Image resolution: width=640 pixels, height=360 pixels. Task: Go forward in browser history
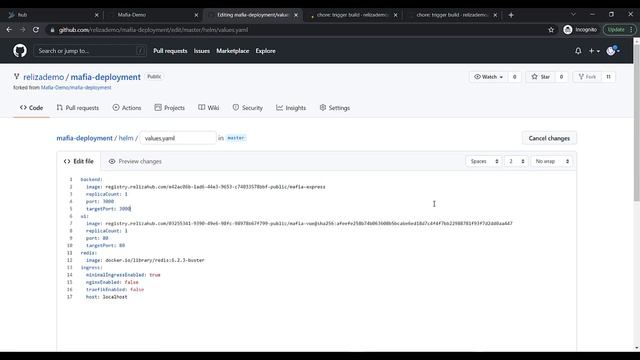(22, 30)
